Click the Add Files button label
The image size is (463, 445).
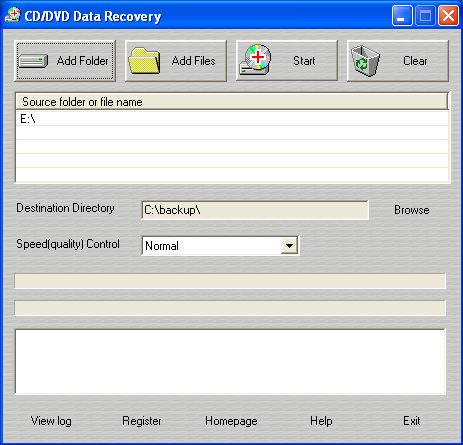tap(193, 61)
